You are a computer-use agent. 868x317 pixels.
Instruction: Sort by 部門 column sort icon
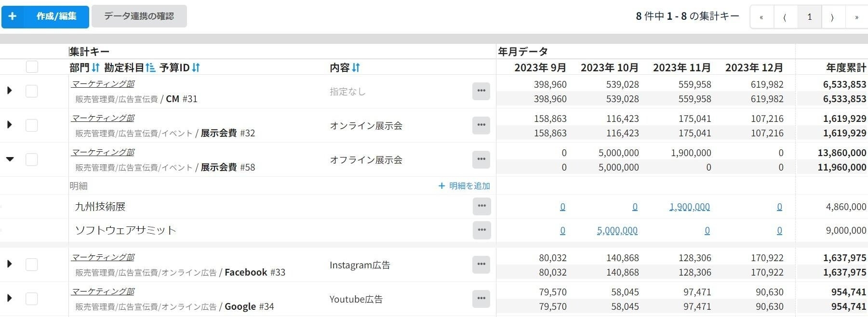pyautogui.click(x=95, y=67)
